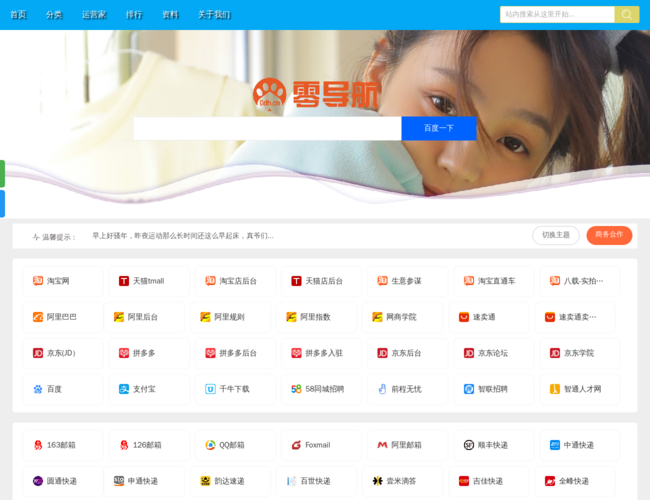Click the yellow magnifier search button
Image resolution: width=650 pixels, height=500 pixels.
point(627,15)
